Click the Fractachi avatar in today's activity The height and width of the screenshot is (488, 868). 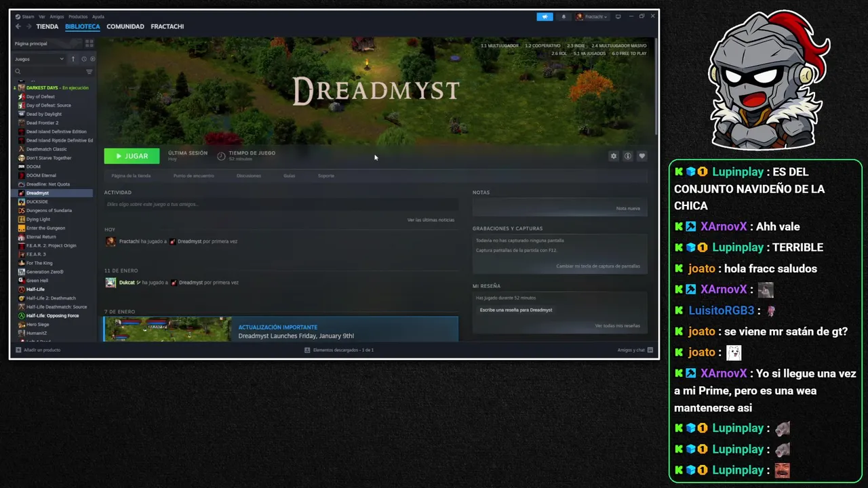click(111, 241)
